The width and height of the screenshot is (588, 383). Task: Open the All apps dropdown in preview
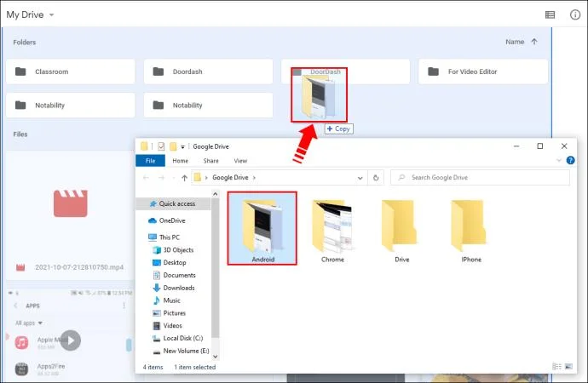(28, 323)
